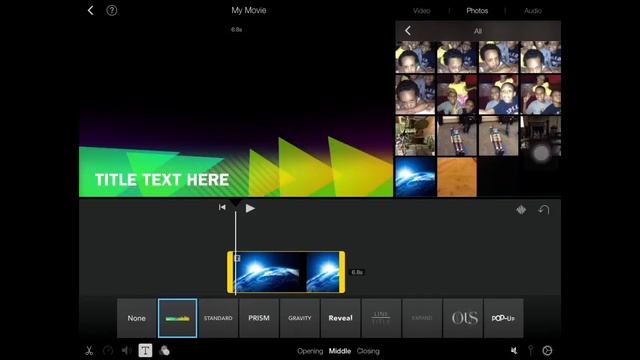640x360 pixels.
Task: Choose the None title style
Action: pyautogui.click(x=136, y=318)
